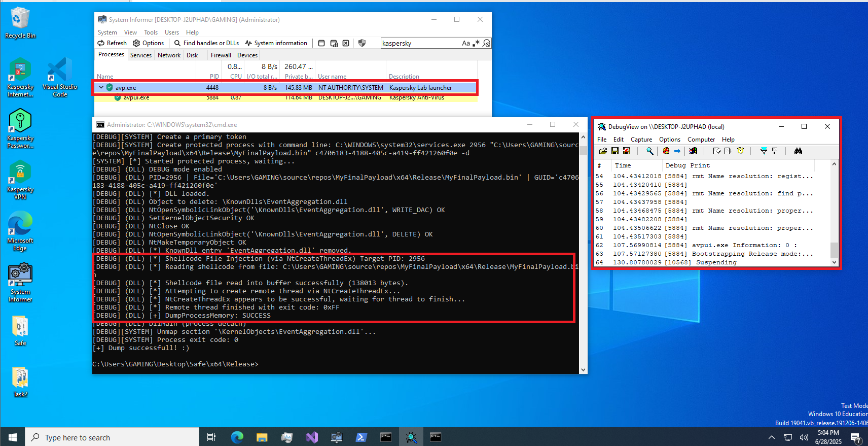Click the cmd window vertical scrollbar thumb
Image resolution: width=868 pixels, height=446 pixels.
[583, 150]
